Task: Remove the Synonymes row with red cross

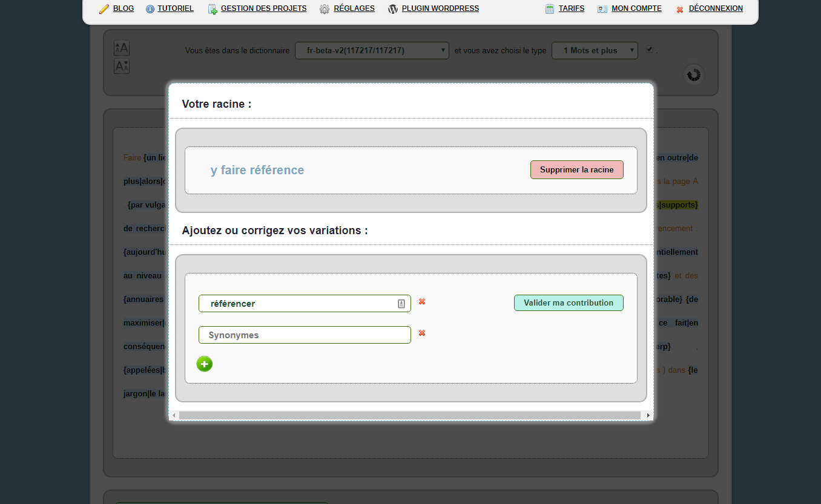Action: (422, 333)
